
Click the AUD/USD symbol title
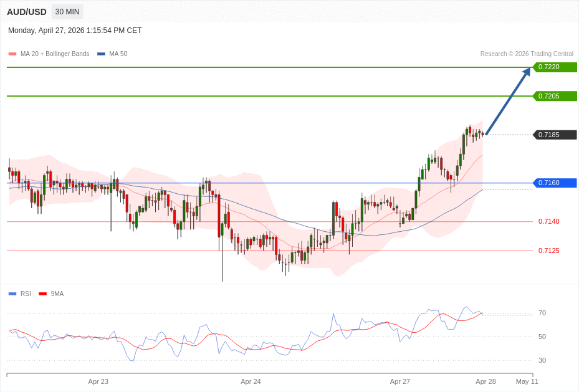pyautogui.click(x=27, y=12)
